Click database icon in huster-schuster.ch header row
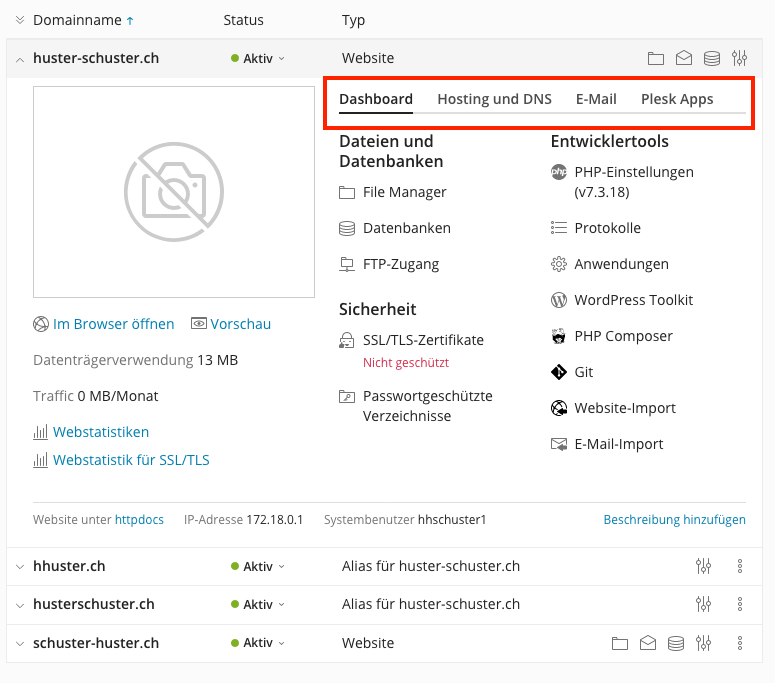This screenshot has height=683, width=775. tap(711, 59)
